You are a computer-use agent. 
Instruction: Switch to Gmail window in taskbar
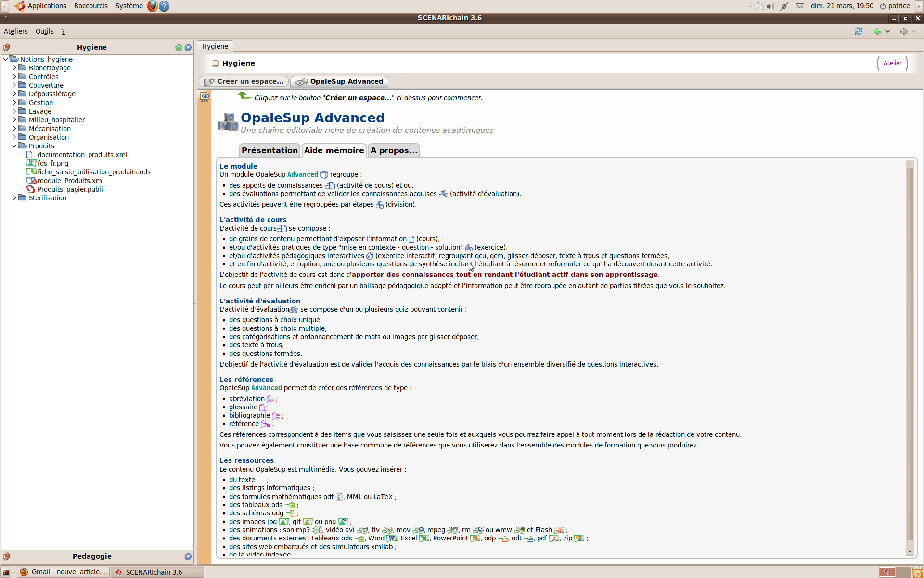(x=63, y=572)
